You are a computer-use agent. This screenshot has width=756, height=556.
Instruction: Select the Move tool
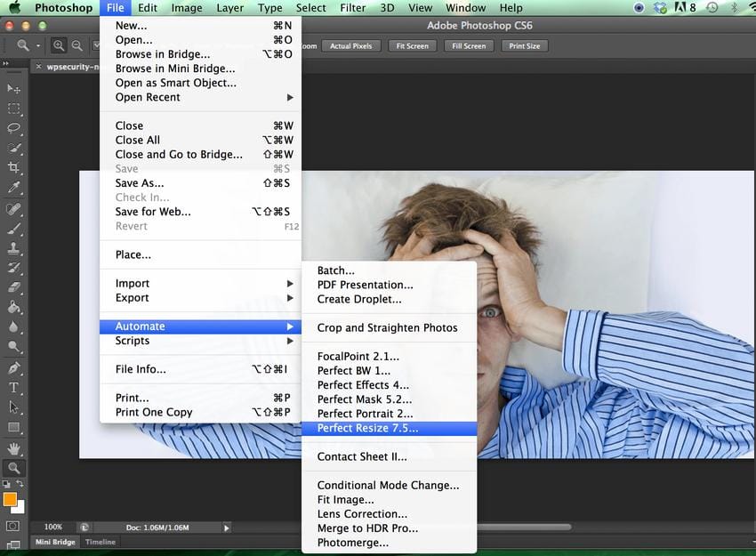12,88
